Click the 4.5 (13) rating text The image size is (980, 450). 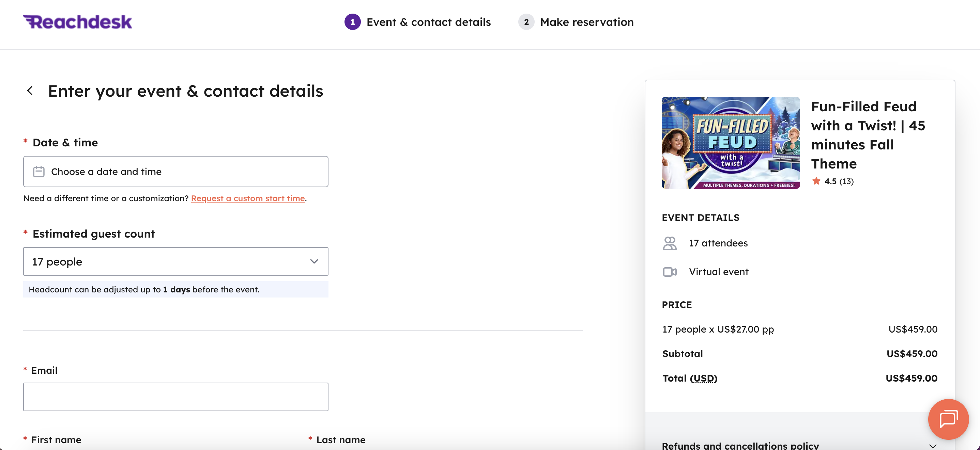point(839,181)
